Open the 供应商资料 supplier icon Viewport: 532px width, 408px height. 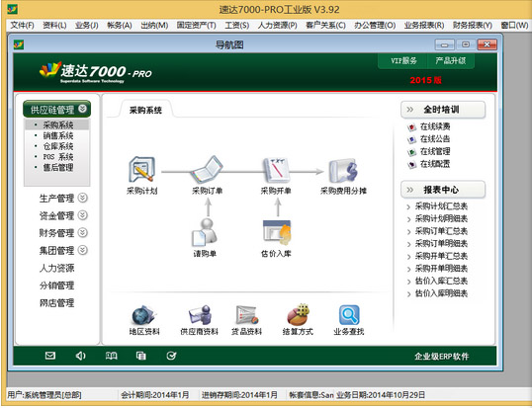click(200, 315)
